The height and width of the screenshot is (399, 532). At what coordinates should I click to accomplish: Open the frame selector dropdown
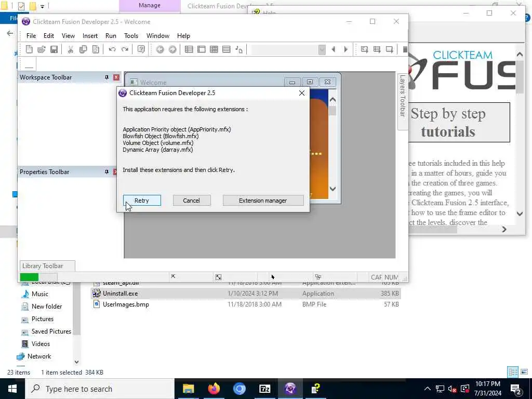[322, 49]
